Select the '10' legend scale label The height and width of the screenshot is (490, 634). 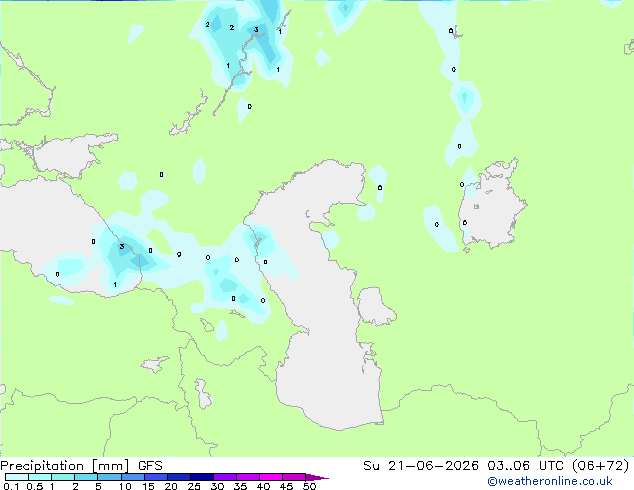click(125, 486)
